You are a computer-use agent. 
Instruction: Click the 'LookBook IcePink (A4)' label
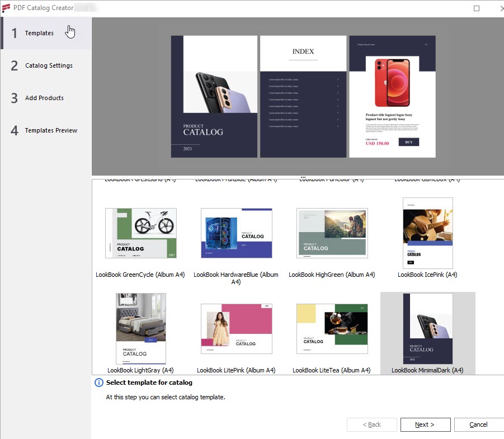(427, 275)
